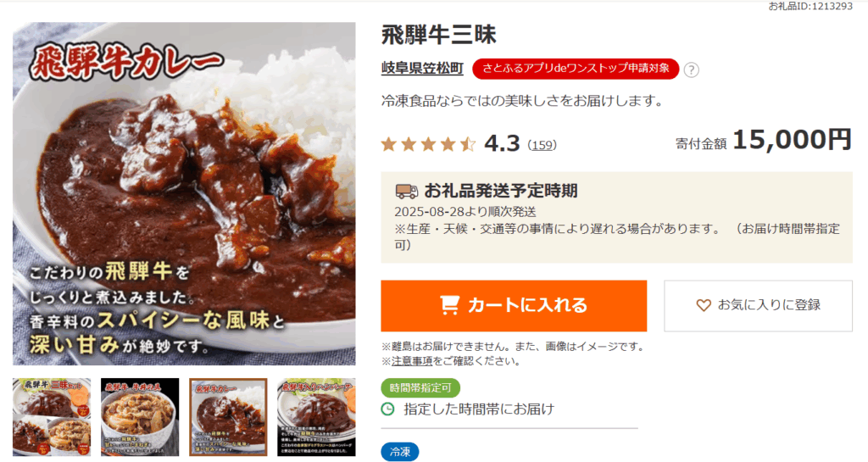
Task: Select first thumbnail 飛騨牛三昧セット
Action: click(52, 417)
